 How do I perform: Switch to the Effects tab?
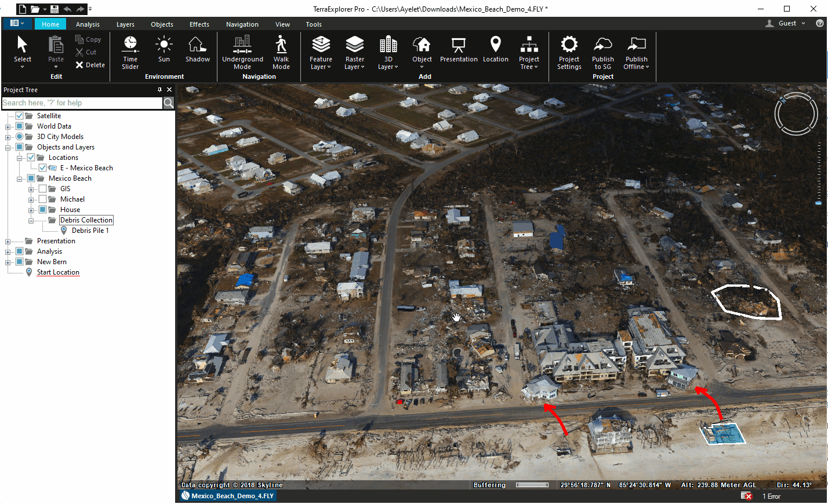point(199,24)
